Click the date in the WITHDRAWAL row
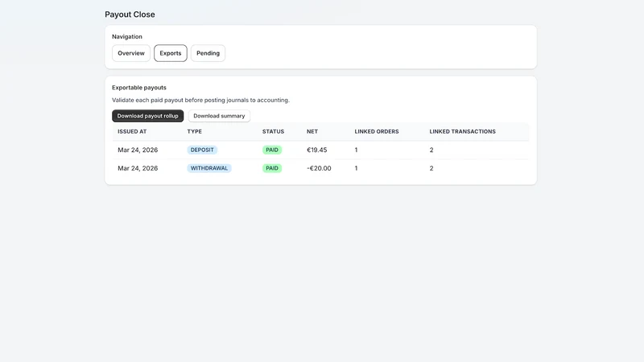The height and width of the screenshot is (362, 644). (138, 168)
